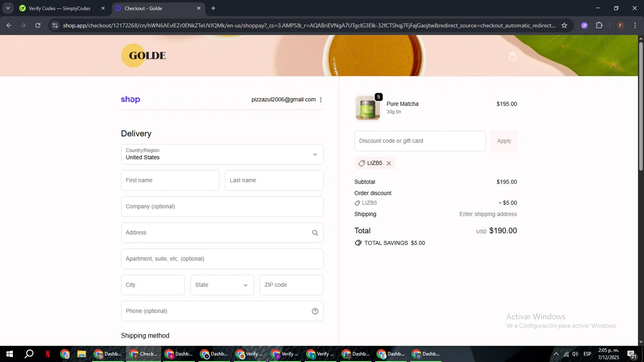Open the shopping bag cart icon
The width and height of the screenshot is (644, 362).
[512, 56]
